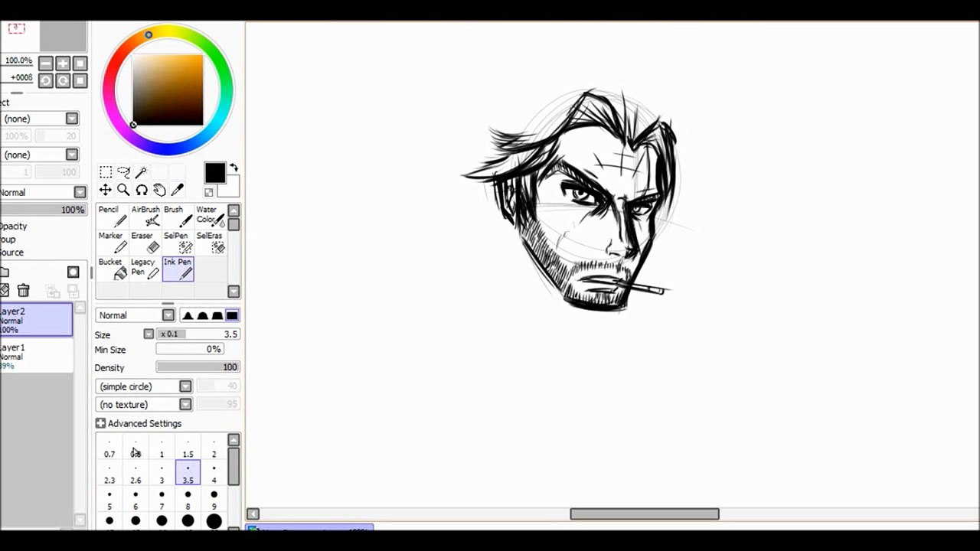Image resolution: width=980 pixels, height=551 pixels.
Task: Select the Rotate view tool
Action: click(142, 190)
